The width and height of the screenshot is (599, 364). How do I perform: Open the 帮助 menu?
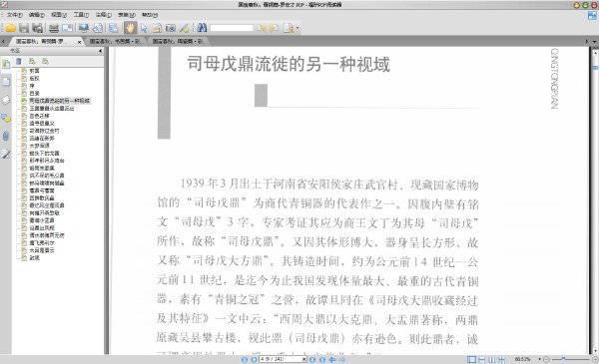pos(150,15)
